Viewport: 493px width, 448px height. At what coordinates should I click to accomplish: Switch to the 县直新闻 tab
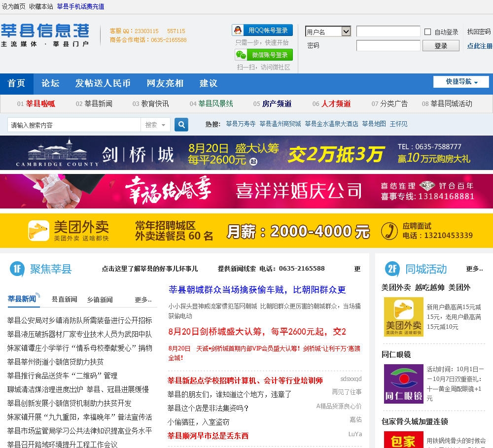(64, 299)
